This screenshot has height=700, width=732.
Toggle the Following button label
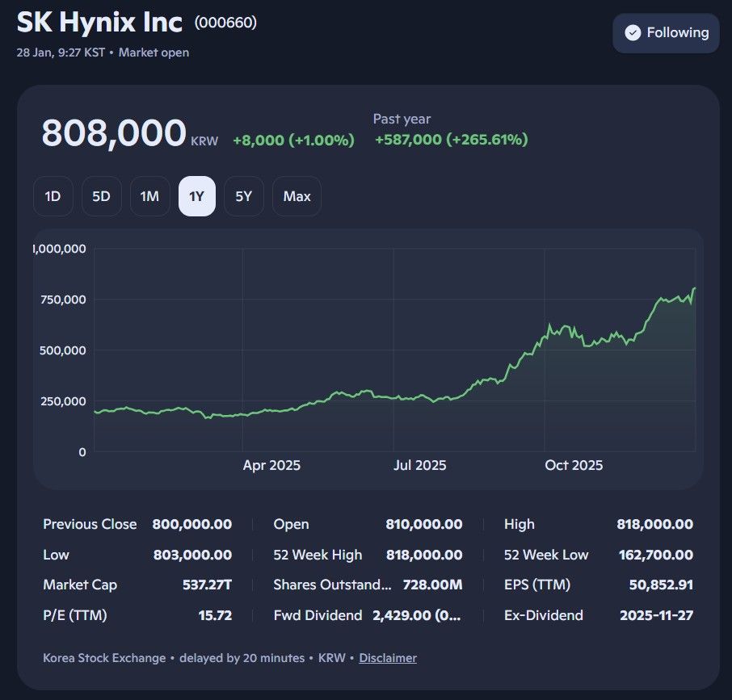[x=677, y=32]
